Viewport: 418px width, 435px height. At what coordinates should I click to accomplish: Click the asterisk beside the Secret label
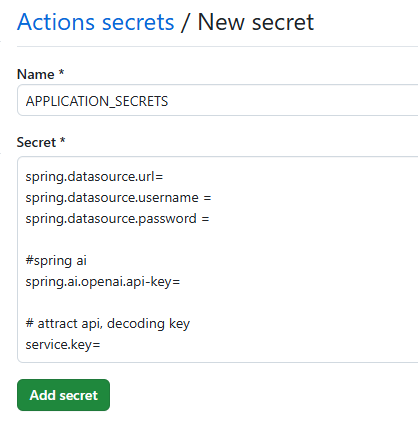(x=62, y=140)
